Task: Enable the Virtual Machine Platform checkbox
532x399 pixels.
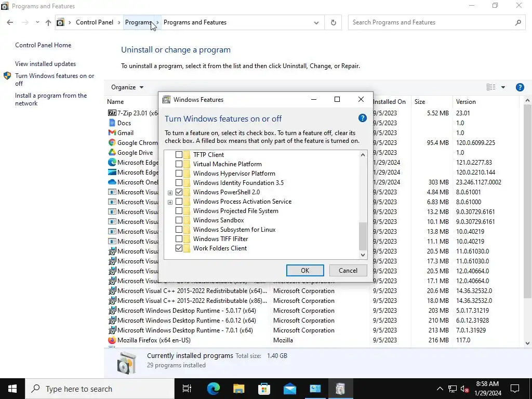Action: tap(179, 164)
